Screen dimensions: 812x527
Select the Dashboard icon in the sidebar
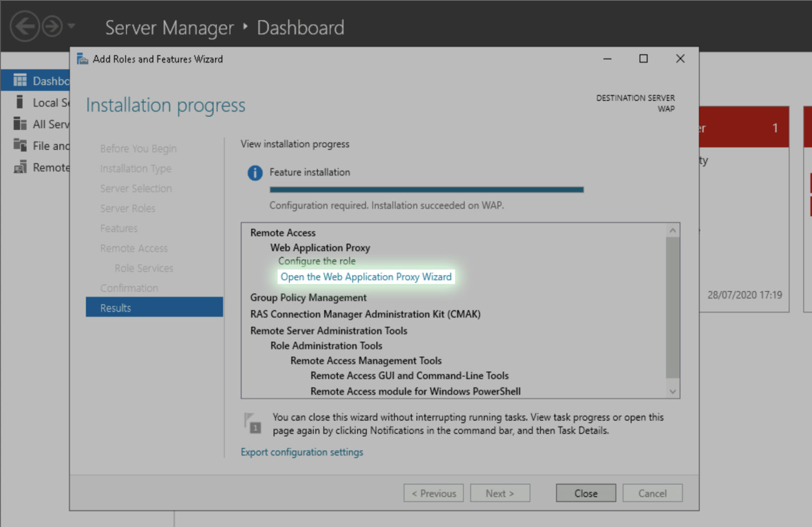20,80
